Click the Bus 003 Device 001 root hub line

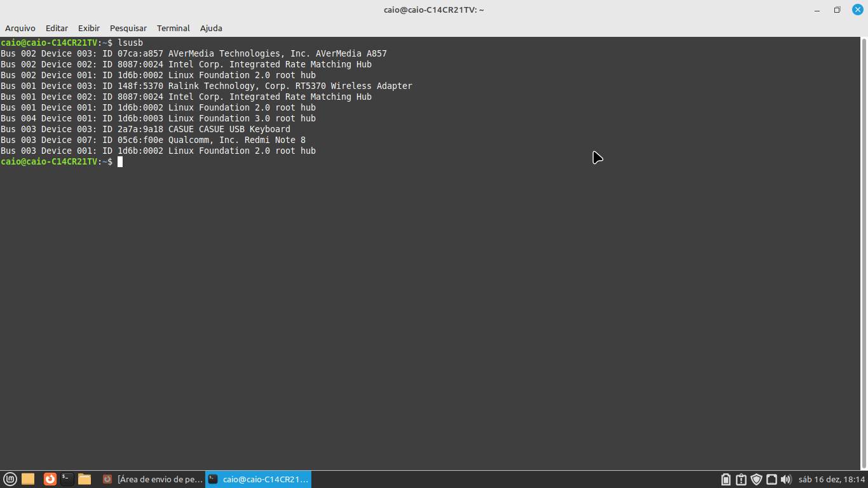(158, 151)
